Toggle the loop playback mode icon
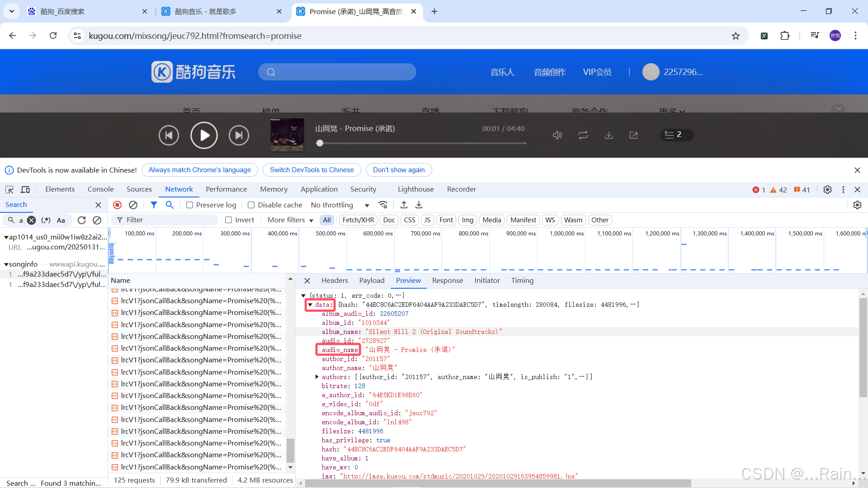Screen dimensions: 868x488 point(583,135)
